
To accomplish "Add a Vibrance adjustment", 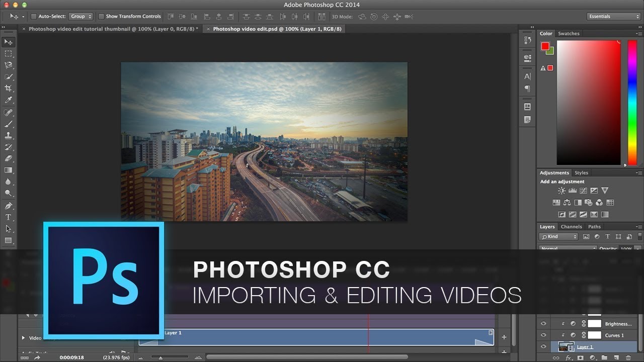I will click(605, 191).
